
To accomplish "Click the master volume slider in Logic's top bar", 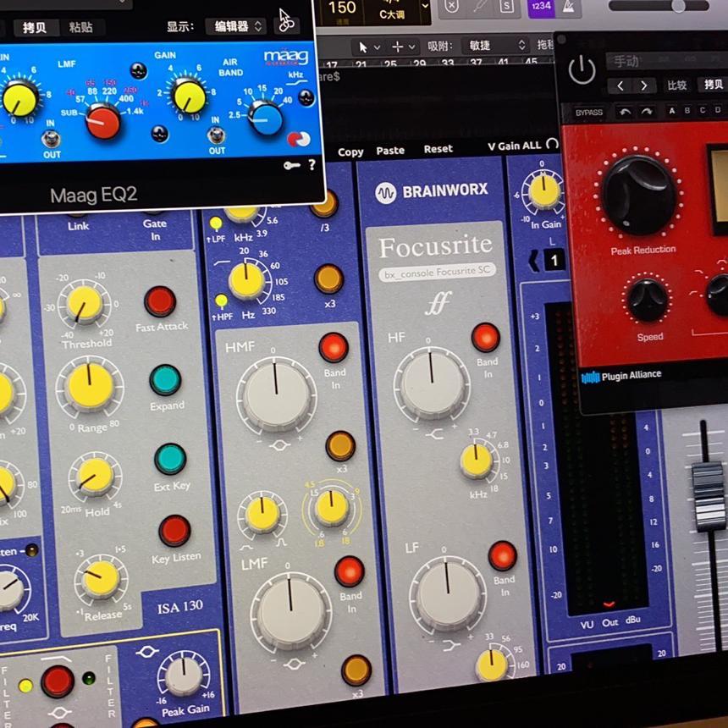I will pyautogui.click(x=659, y=6).
